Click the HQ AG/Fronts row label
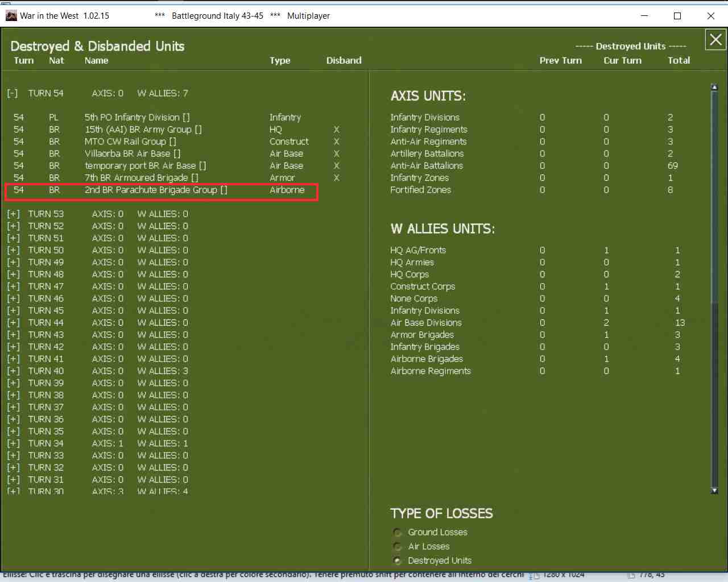Screen dimensions: 728x582 click(x=418, y=251)
